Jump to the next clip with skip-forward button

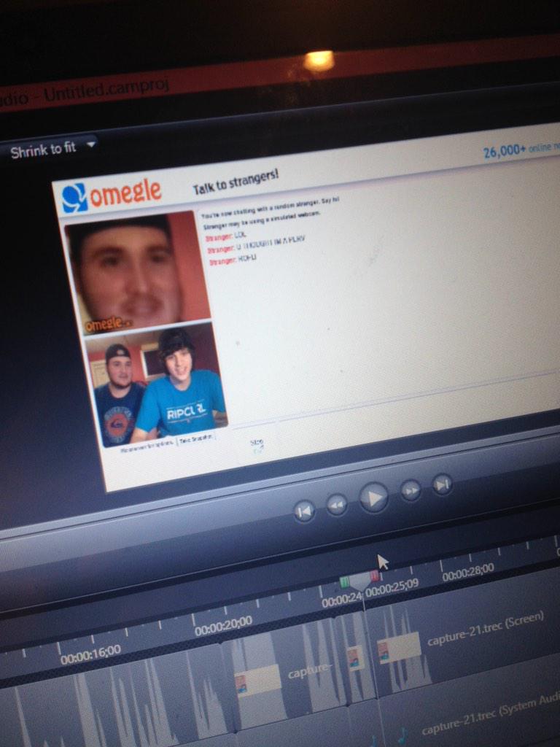pyautogui.click(x=442, y=484)
